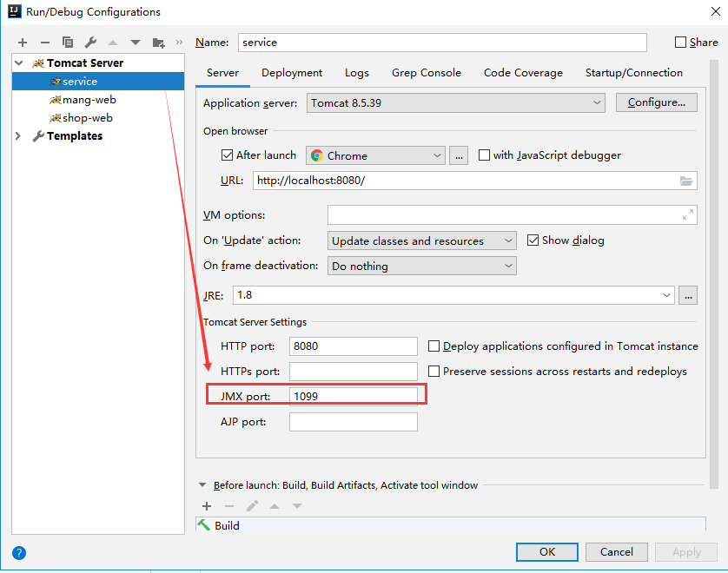This screenshot has height=573, width=728.
Task: Move configuration up in list
Action: pyautogui.click(x=113, y=43)
